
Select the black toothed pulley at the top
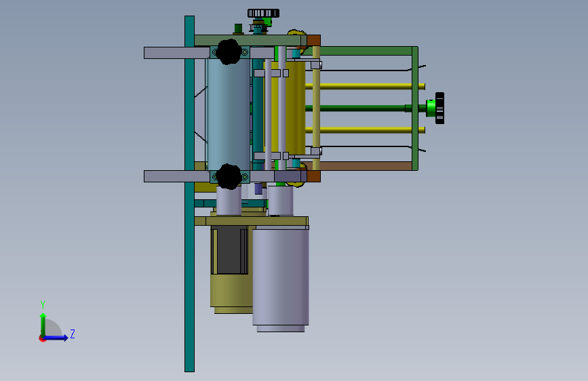[263, 14]
